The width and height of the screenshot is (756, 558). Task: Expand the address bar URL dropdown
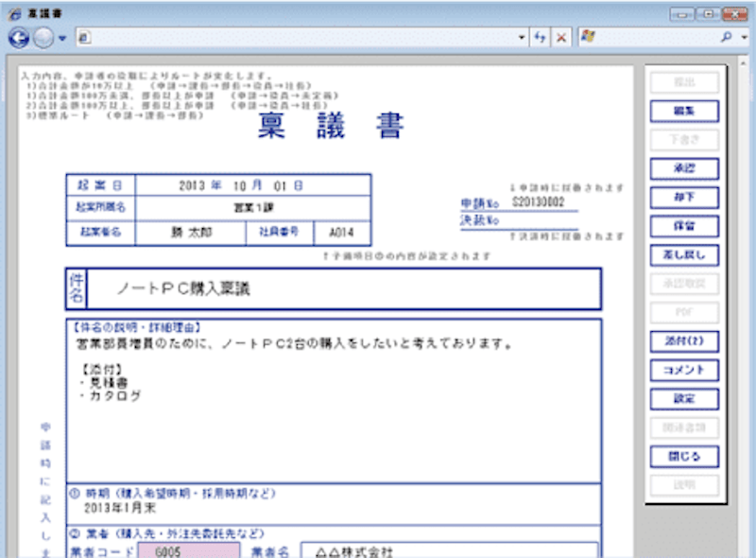[523, 38]
